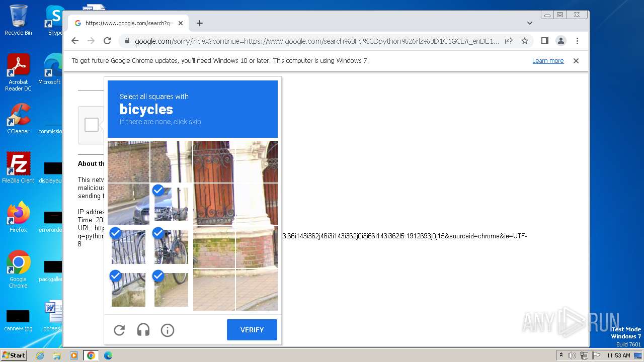
Task: Get an audio challenge via headphones icon
Action: click(x=143, y=330)
